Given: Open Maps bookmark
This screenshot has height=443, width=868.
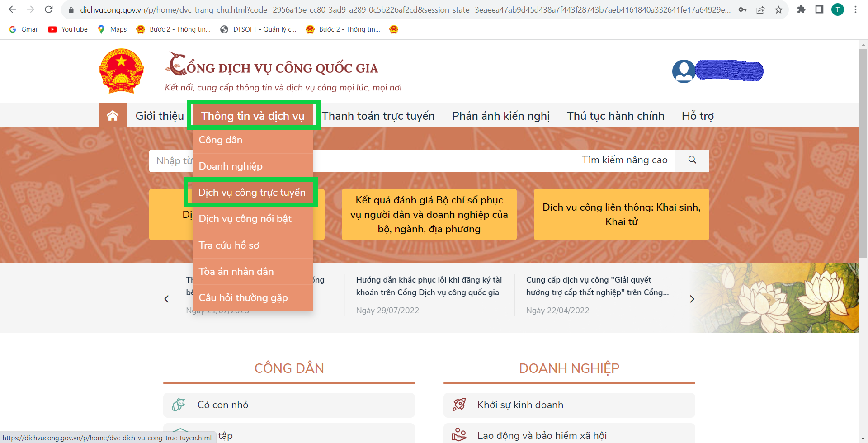Looking at the screenshot, I should pos(112,29).
